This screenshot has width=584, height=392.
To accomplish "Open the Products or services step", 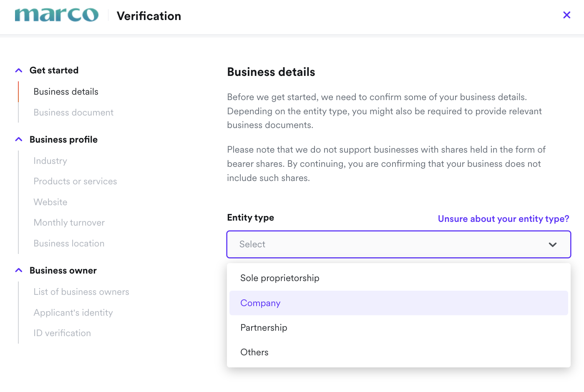I will (75, 181).
